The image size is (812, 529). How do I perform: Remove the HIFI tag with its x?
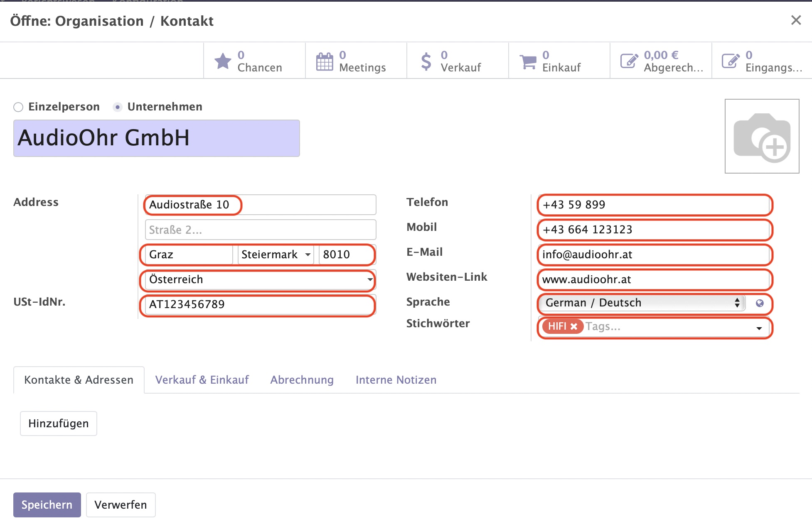(x=574, y=326)
